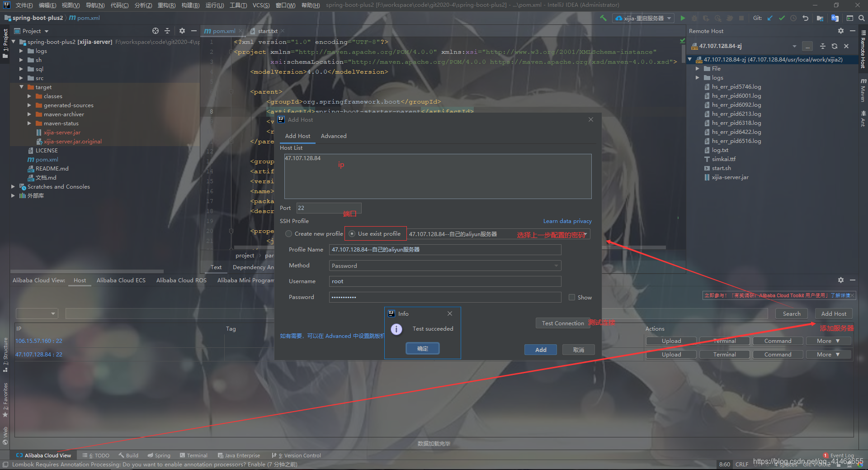868x470 pixels.
Task: Open Project Structure icon in toolbar
Action: pos(820,18)
